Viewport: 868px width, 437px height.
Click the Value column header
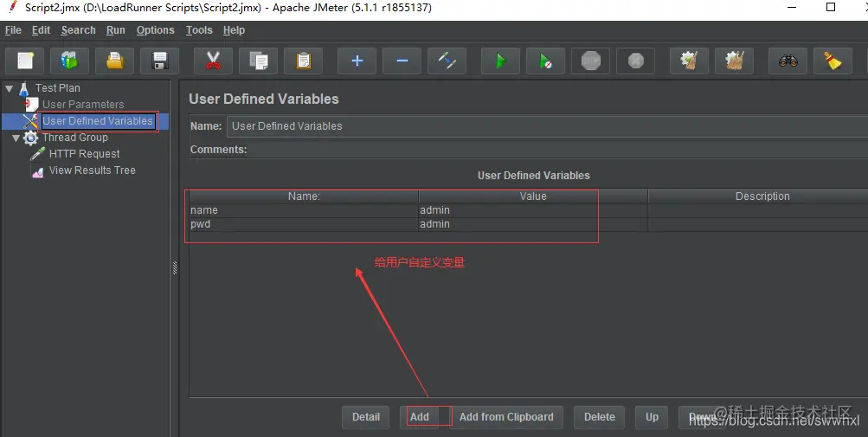[533, 196]
